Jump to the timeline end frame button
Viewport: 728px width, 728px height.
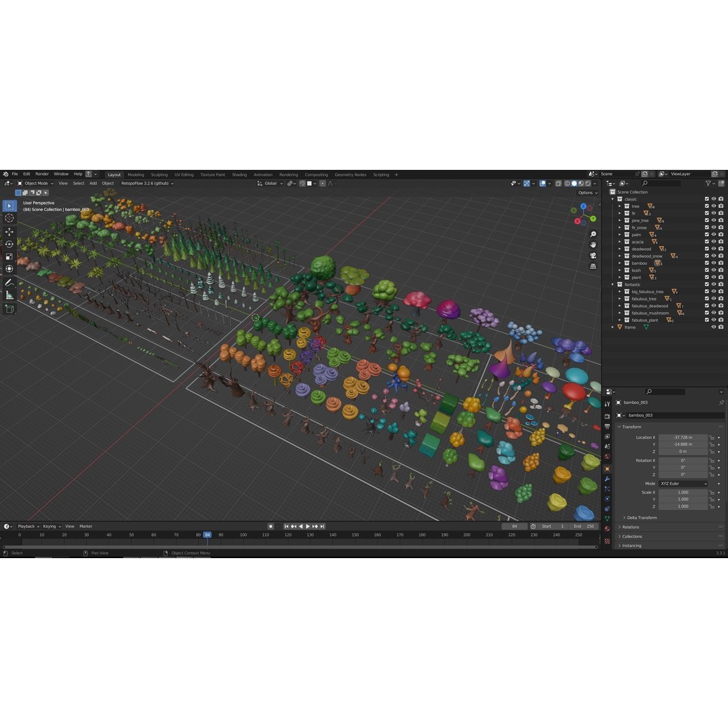coord(322,526)
